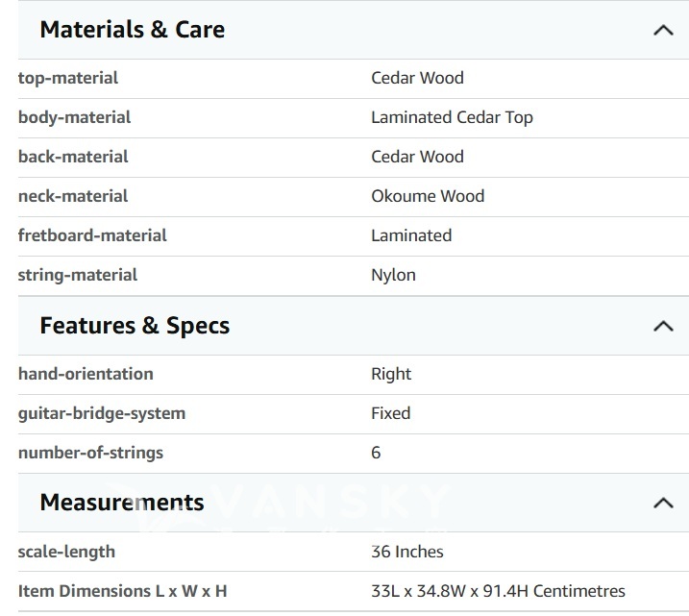This screenshot has height=616, width=689.
Task: Click the 33L x 34.8W x 91.4H dimensions value
Action: tap(498, 591)
